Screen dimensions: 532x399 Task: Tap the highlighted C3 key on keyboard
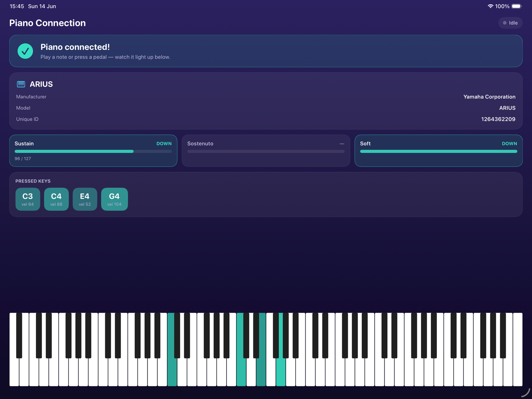pos(172,372)
